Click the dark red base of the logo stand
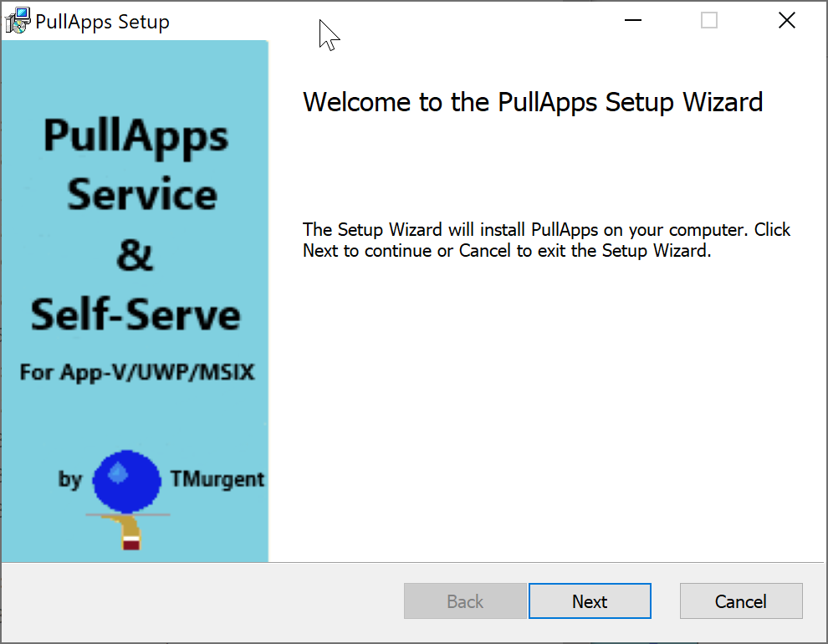This screenshot has height=644, width=828. click(x=131, y=545)
